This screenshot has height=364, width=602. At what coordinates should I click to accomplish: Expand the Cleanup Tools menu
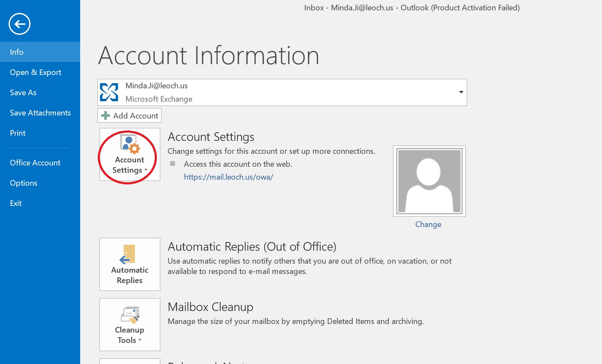pos(130,324)
